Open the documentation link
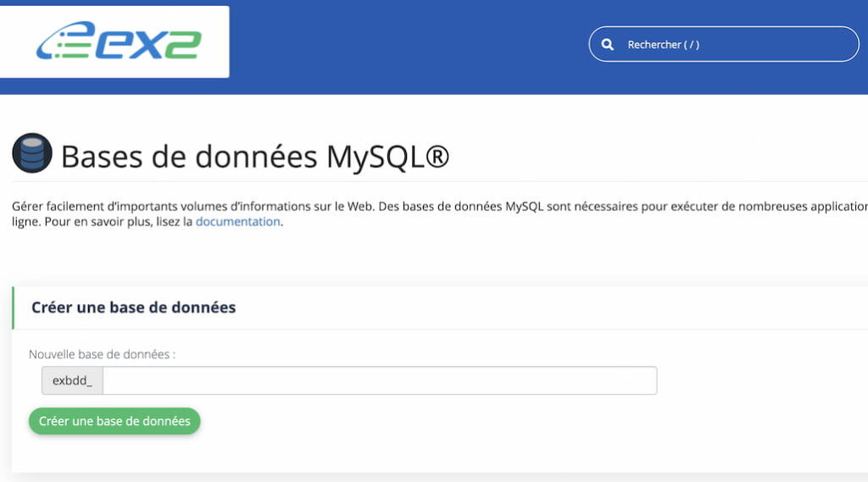868x482 pixels. [237, 221]
